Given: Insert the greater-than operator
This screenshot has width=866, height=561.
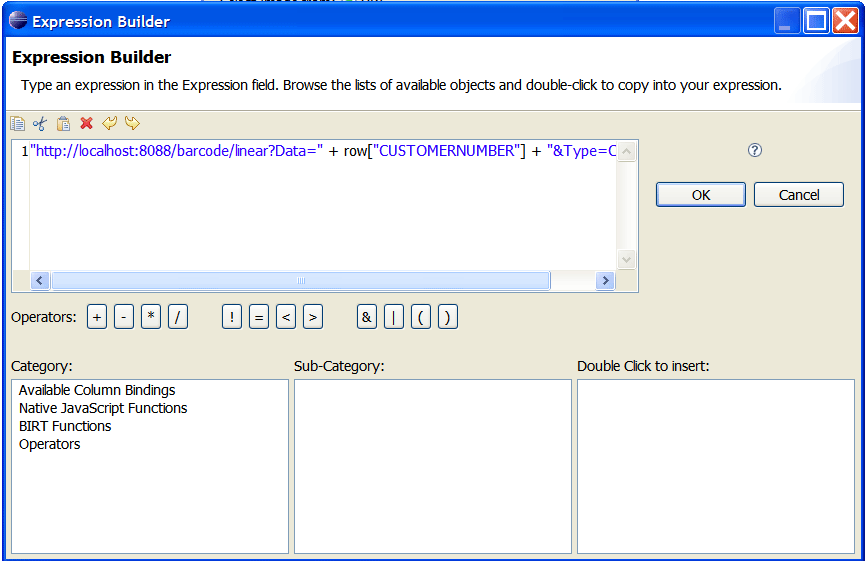Looking at the screenshot, I should click(313, 317).
